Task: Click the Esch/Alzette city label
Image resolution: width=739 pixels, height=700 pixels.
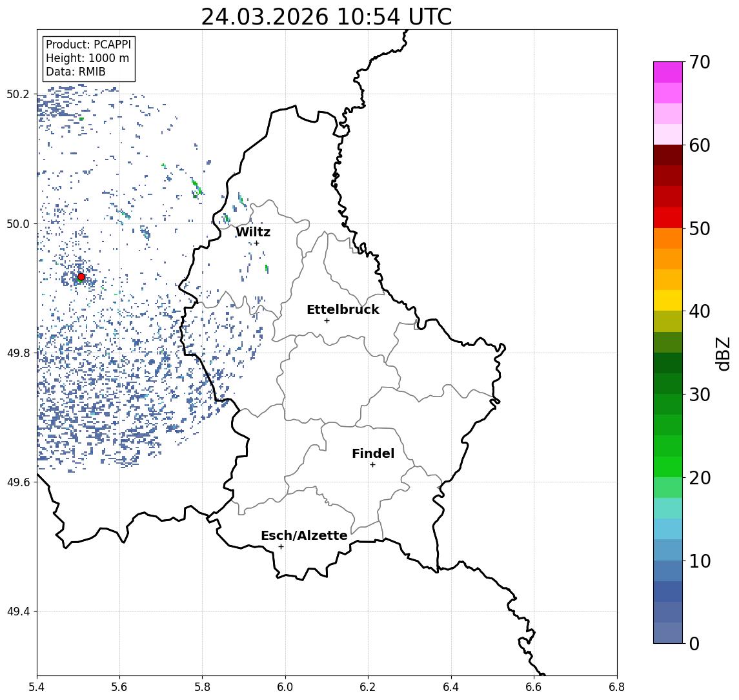Action: [x=304, y=535]
